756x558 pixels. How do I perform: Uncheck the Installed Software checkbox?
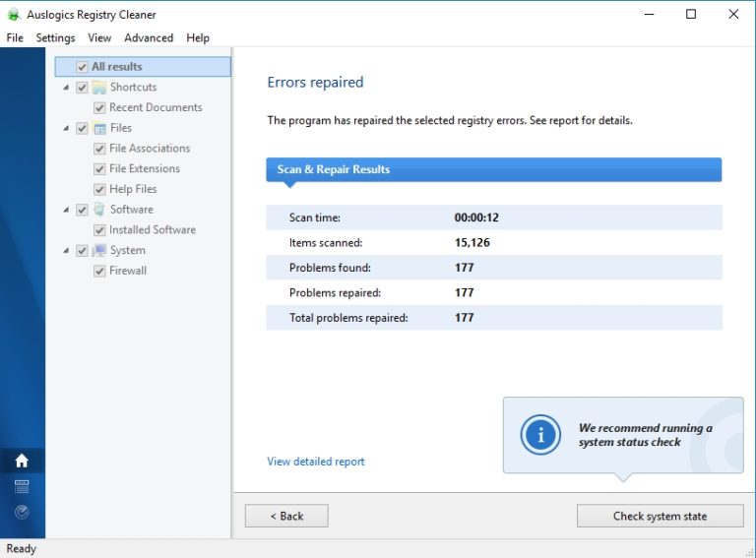(x=99, y=230)
